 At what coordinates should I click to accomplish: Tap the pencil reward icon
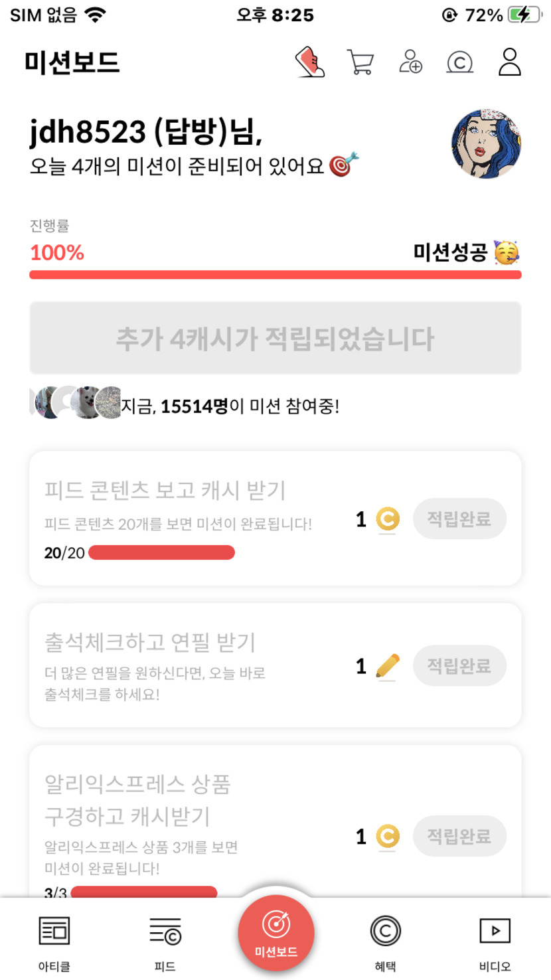(x=388, y=665)
